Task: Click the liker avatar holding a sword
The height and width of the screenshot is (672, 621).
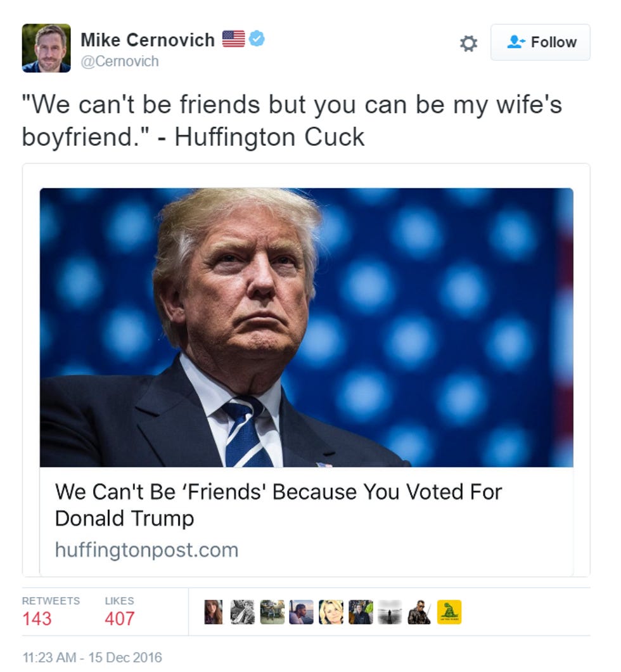Action: pos(419,612)
